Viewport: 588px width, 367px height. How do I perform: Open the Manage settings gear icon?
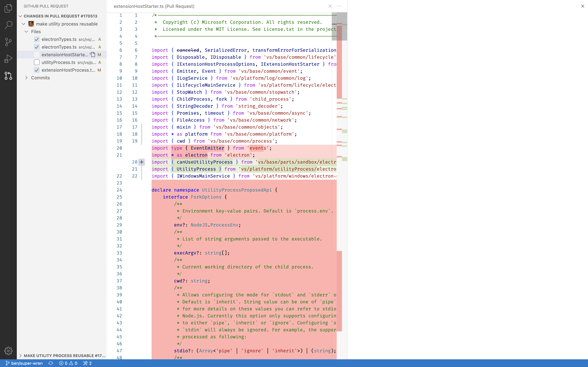[x=8, y=351]
